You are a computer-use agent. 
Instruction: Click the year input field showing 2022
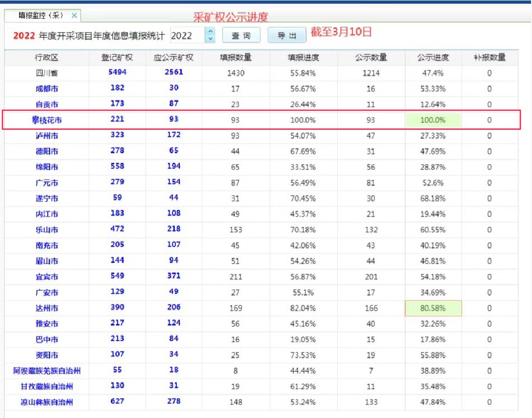(x=187, y=36)
